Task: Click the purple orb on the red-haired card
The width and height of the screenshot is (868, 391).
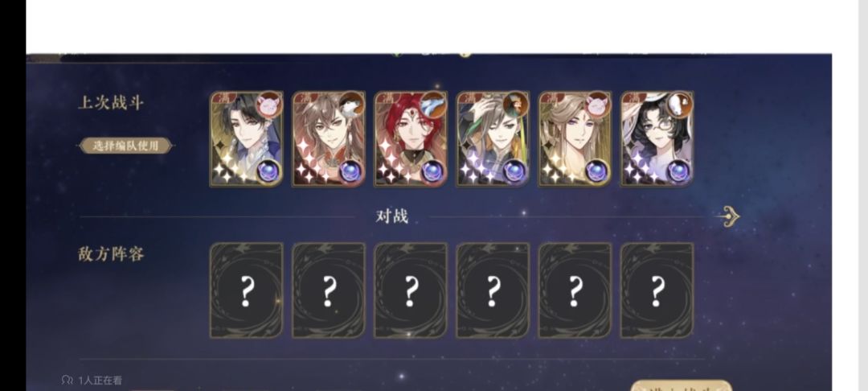Action: (x=433, y=171)
